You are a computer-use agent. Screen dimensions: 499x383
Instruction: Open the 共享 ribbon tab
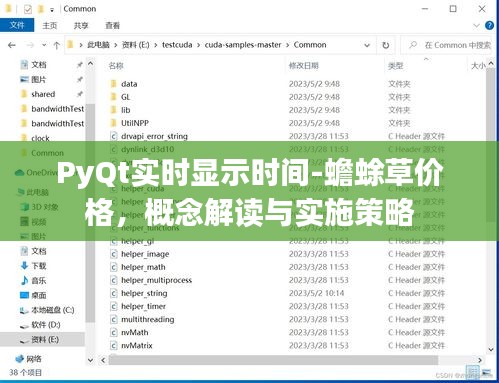(81, 25)
